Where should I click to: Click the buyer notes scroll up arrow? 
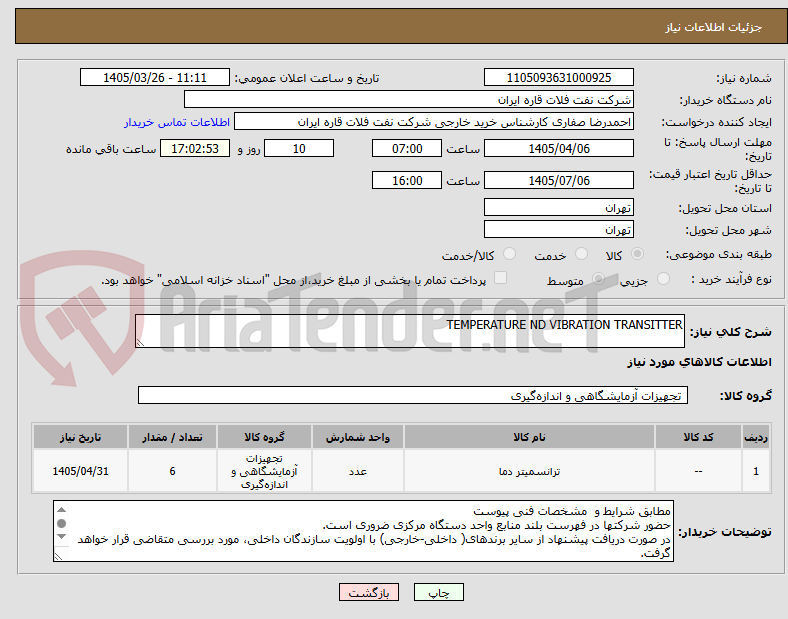(61, 510)
